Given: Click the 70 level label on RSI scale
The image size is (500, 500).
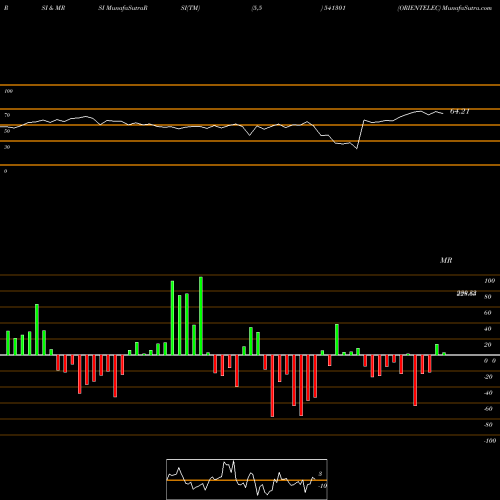Looking at the screenshot, I should point(7,115).
